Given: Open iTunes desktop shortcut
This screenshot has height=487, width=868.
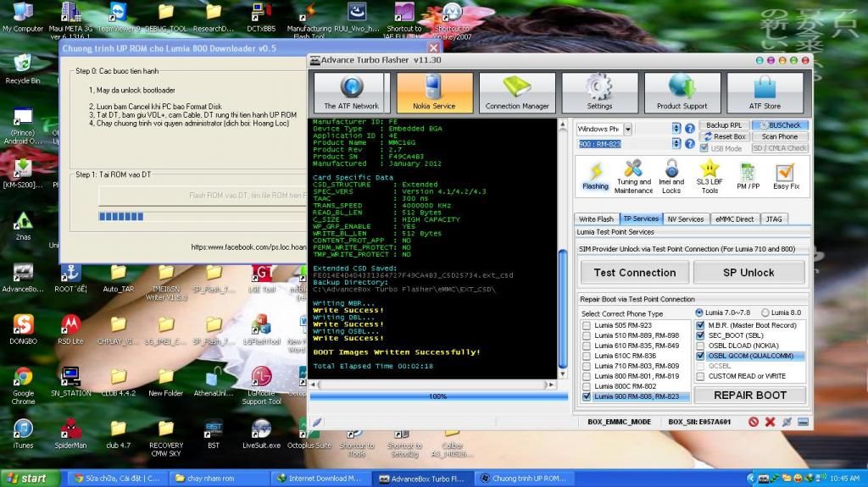Looking at the screenshot, I should pyautogui.click(x=23, y=434).
